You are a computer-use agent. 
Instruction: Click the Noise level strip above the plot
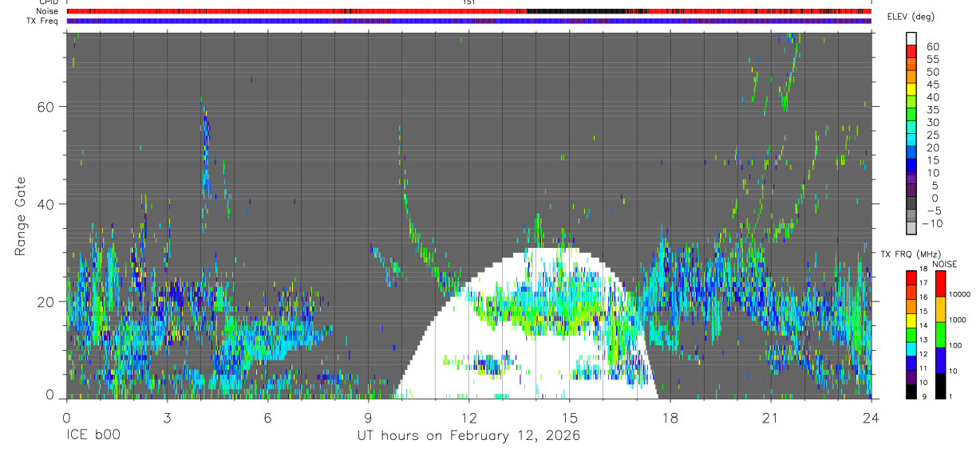(468, 12)
